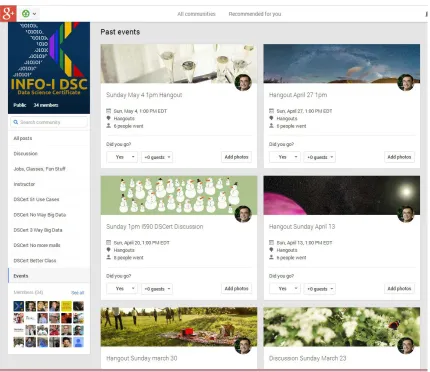This screenshot has width=430, height=372.
Task: Click organizer avatar on I590 DSCert Discussion event
Action: [243, 214]
